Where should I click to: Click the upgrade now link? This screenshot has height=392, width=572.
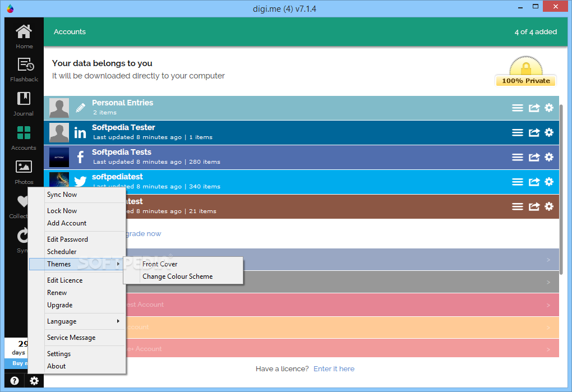coord(144,234)
